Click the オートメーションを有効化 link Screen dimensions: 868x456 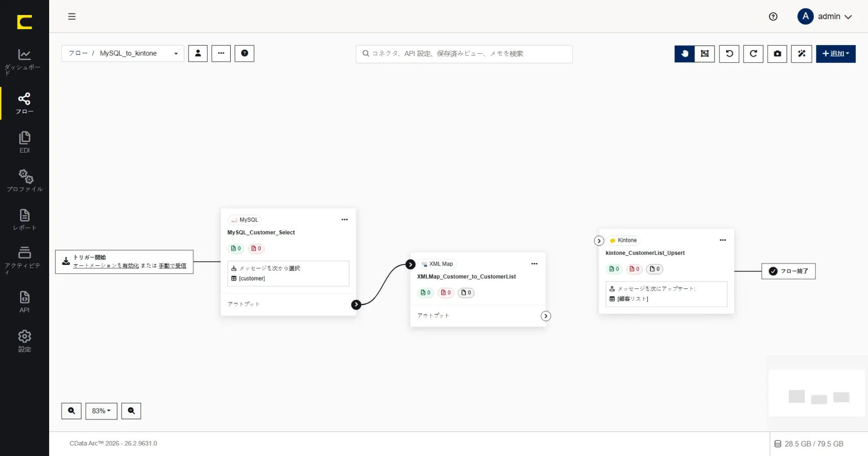tap(106, 266)
